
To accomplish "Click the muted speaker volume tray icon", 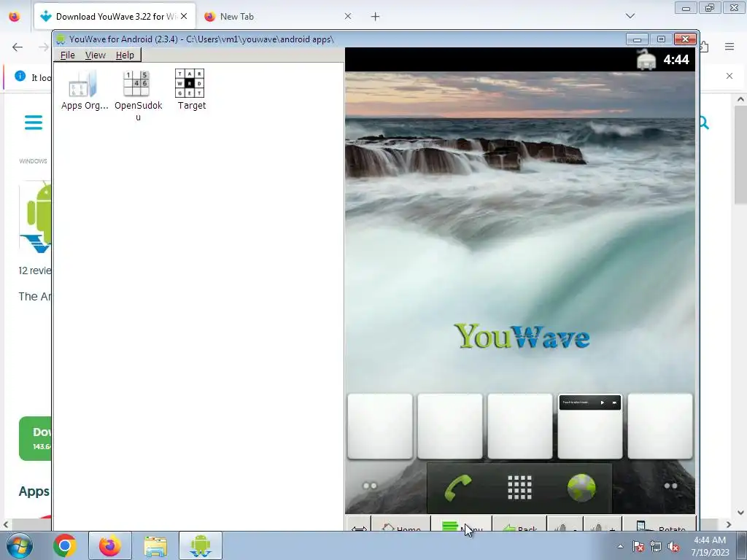I will 673,546.
